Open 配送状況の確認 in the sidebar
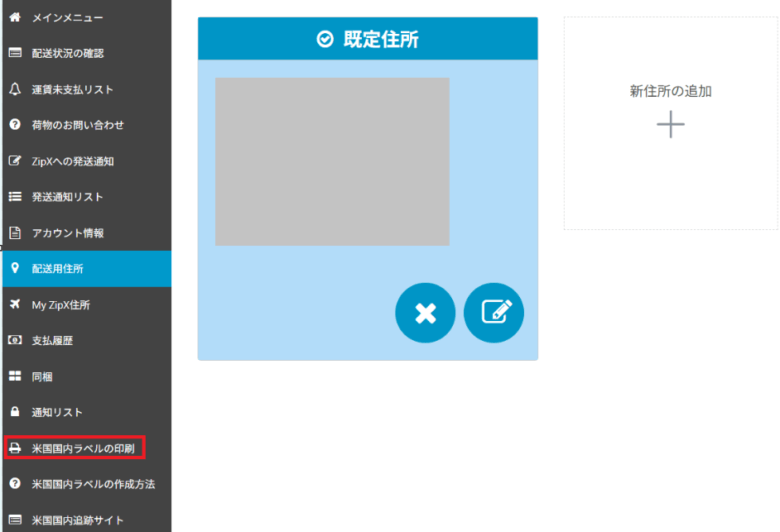This screenshot has height=532, width=780. [67, 53]
